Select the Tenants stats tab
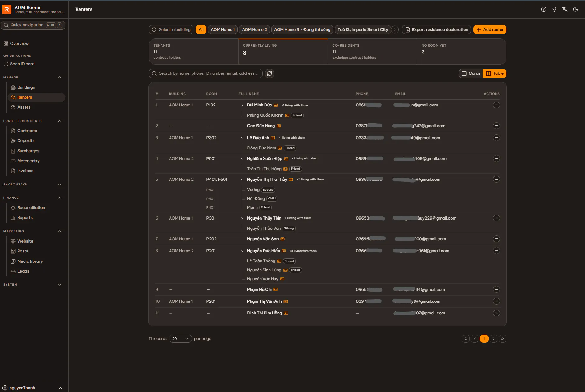This screenshot has height=392, width=585. [x=194, y=51]
